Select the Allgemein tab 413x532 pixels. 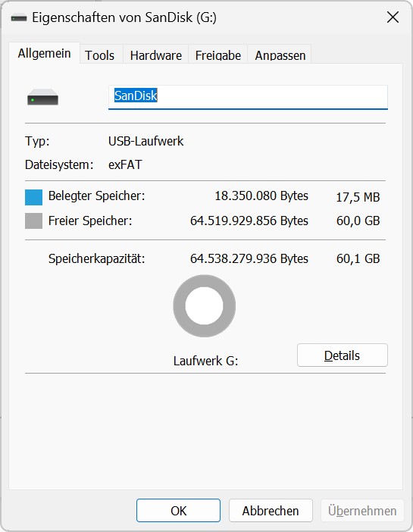pos(45,53)
